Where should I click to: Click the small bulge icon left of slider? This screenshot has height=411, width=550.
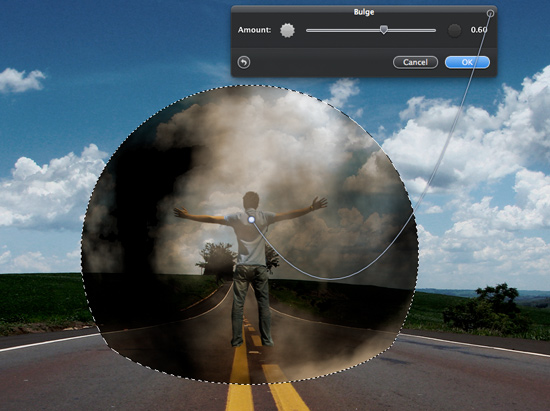pos(287,31)
